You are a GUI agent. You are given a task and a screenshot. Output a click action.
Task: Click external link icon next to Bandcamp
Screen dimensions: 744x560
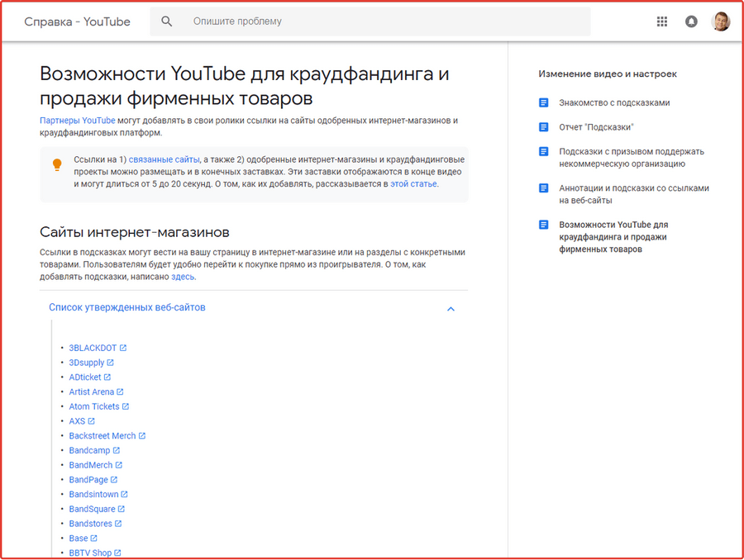click(x=117, y=450)
